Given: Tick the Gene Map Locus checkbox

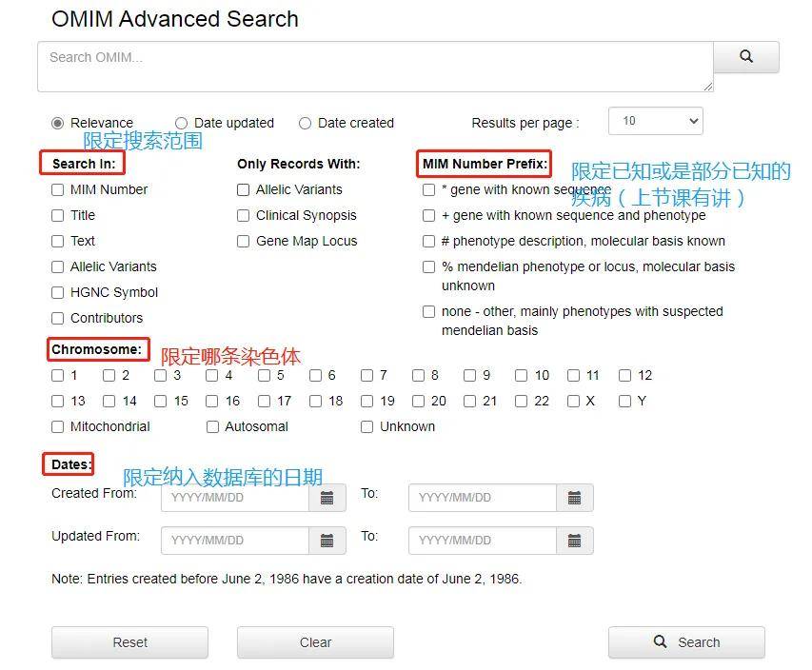Looking at the screenshot, I should click(244, 241).
